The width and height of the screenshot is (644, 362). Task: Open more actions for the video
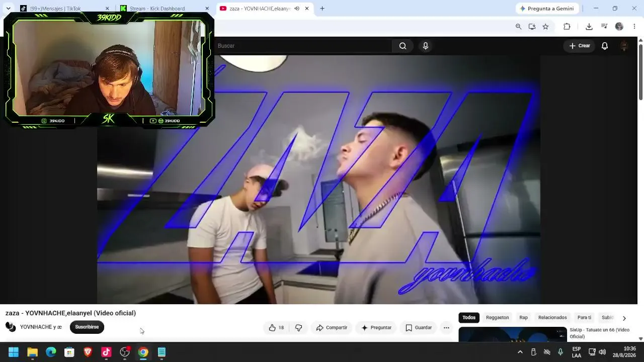click(x=446, y=328)
